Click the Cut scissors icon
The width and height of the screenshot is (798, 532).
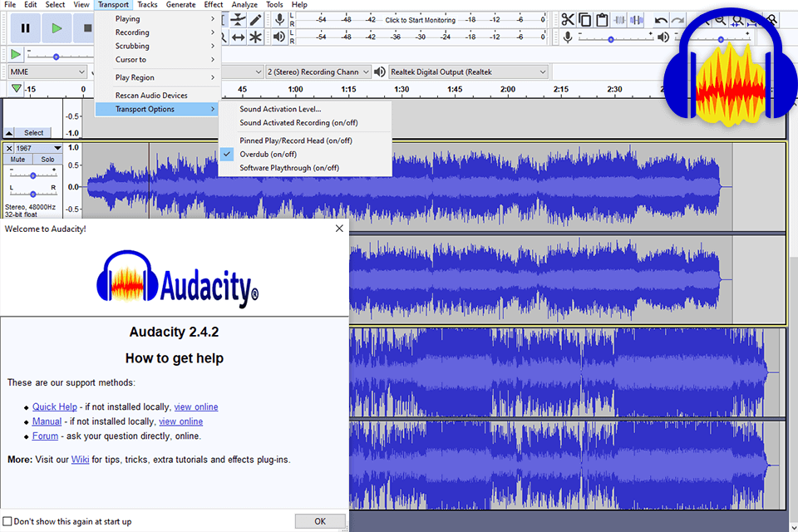point(568,20)
